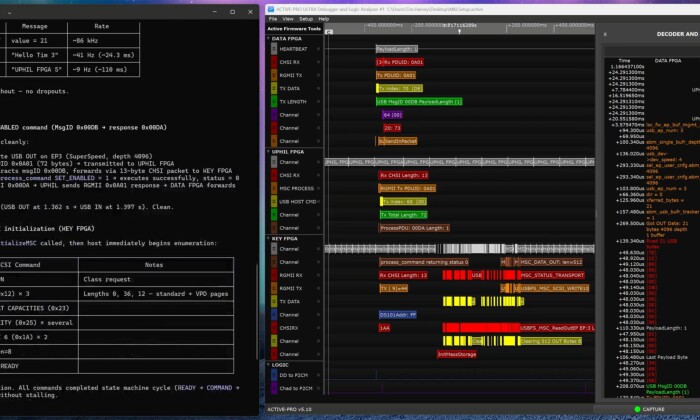This screenshot has width=700, height=420.
Task: Click the Active-Pro app icon in title bar
Action: click(271, 9)
